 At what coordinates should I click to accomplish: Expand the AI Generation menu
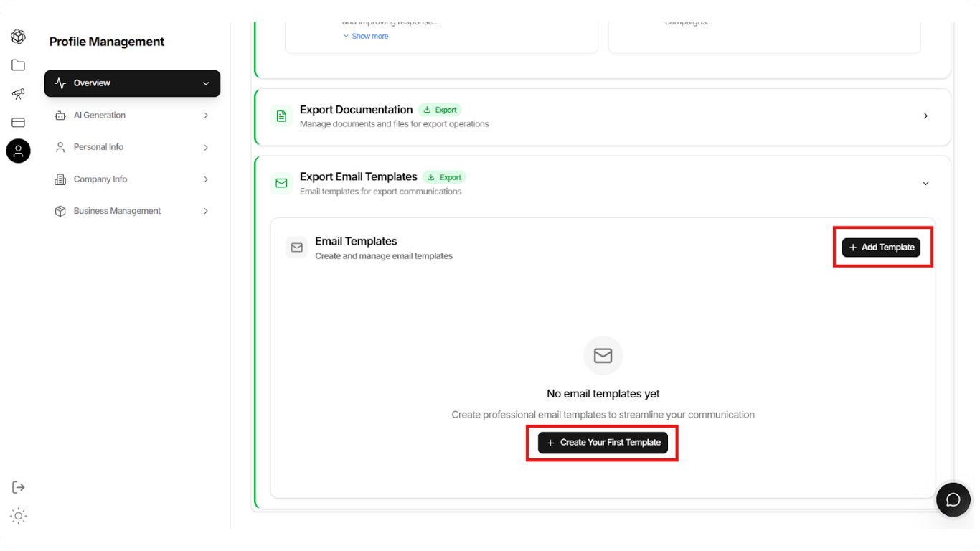tap(132, 115)
